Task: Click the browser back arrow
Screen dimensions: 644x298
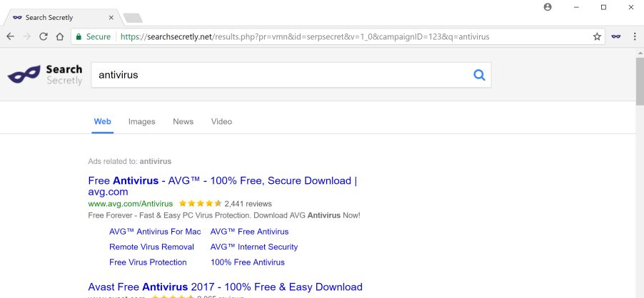Action: pyautogui.click(x=8, y=36)
